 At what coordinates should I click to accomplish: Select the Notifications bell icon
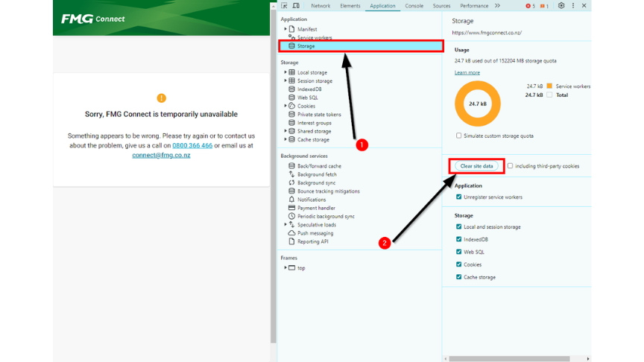pyautogui.click(x=291, y=200)
